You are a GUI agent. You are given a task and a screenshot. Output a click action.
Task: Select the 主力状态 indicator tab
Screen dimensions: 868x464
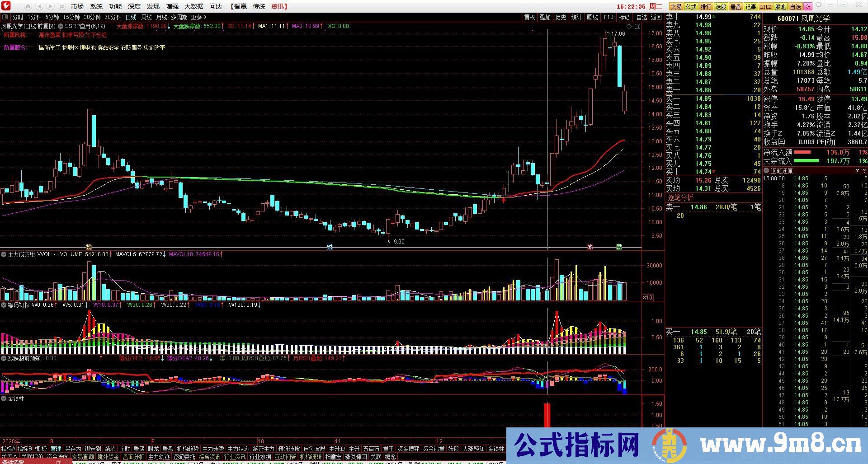pos(238,449)
